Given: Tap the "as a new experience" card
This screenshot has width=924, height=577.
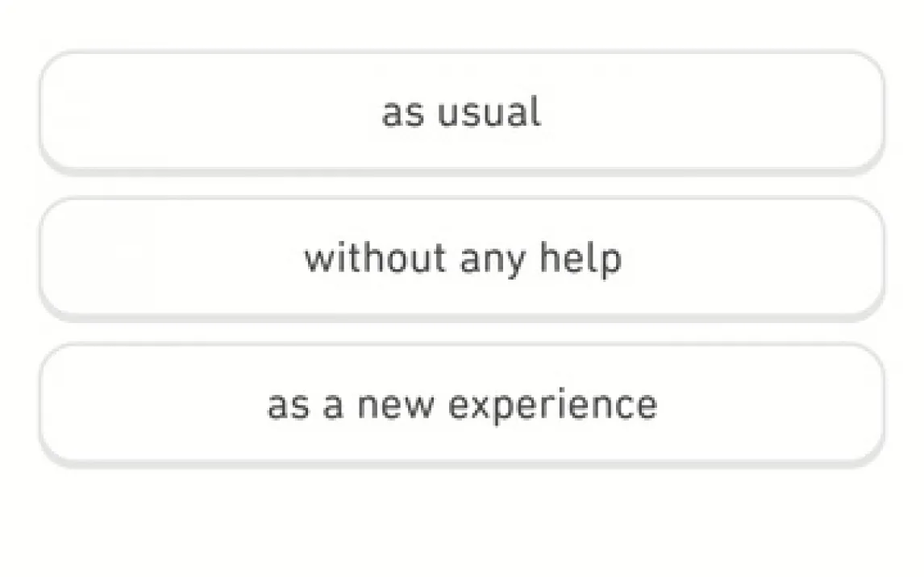Looking at the screenshot, I should coord(461,404).
